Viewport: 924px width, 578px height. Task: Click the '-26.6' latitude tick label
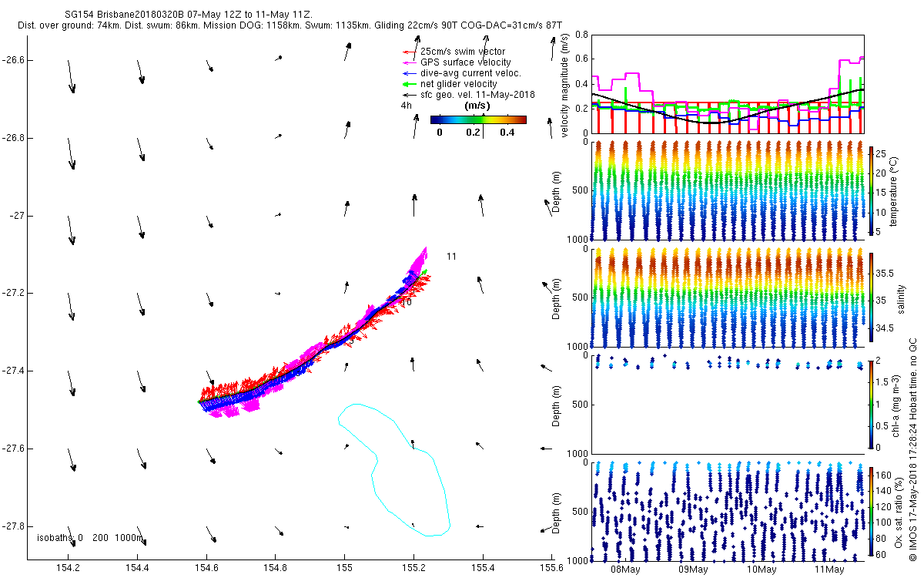15,60
